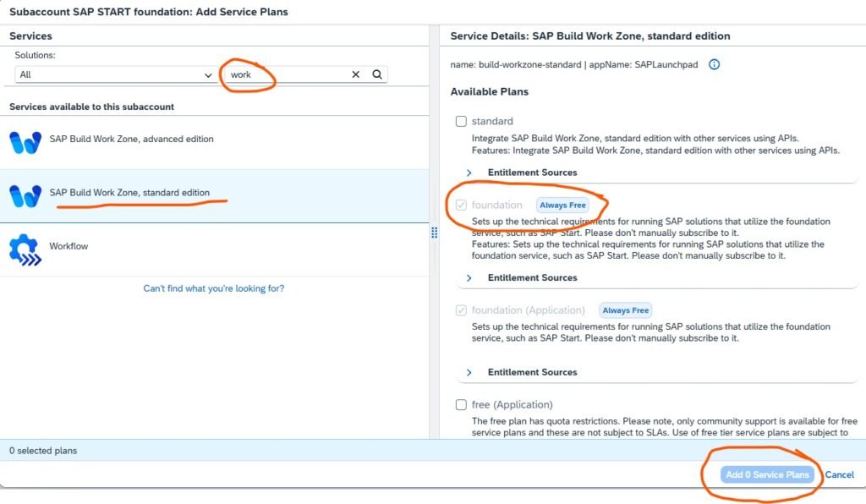Click the panel splitter grip handle
This screenshot has height=504, width=866.
pyautogui.click(x=435, y=233)
